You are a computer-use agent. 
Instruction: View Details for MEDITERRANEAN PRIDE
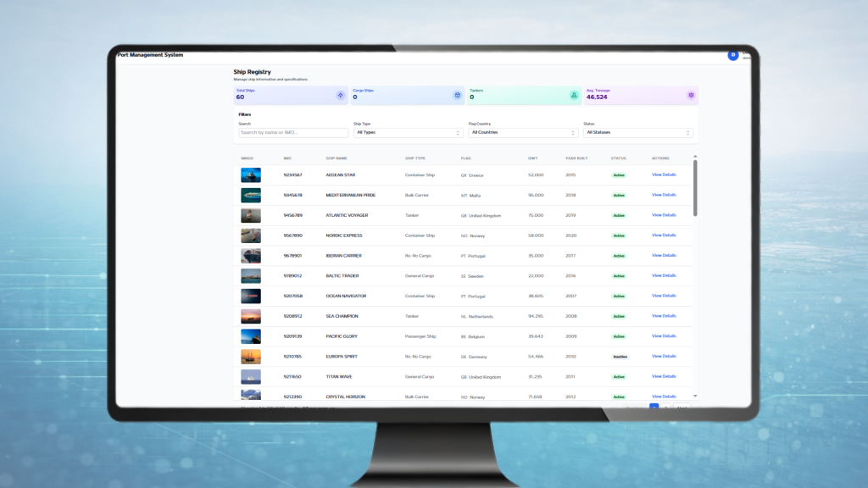pyautogui.click(x=664, y=195)
